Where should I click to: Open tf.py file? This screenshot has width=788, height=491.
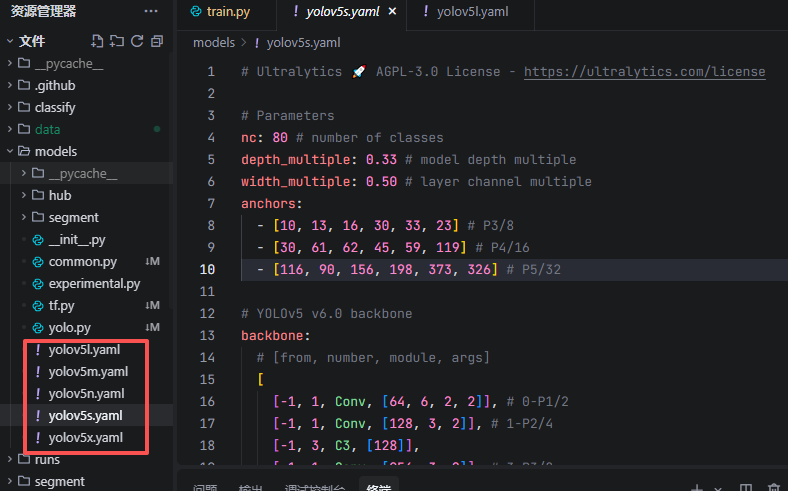pos(61,306)
